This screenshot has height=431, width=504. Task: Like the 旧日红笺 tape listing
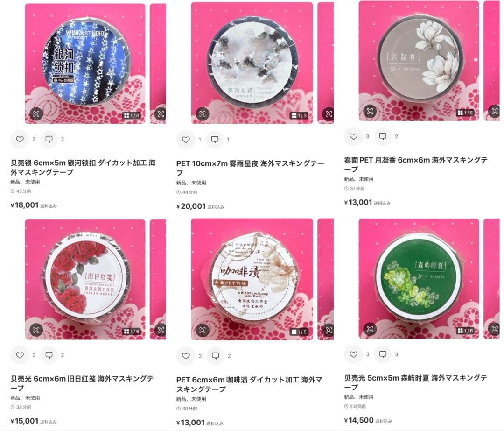pos(20,355)
